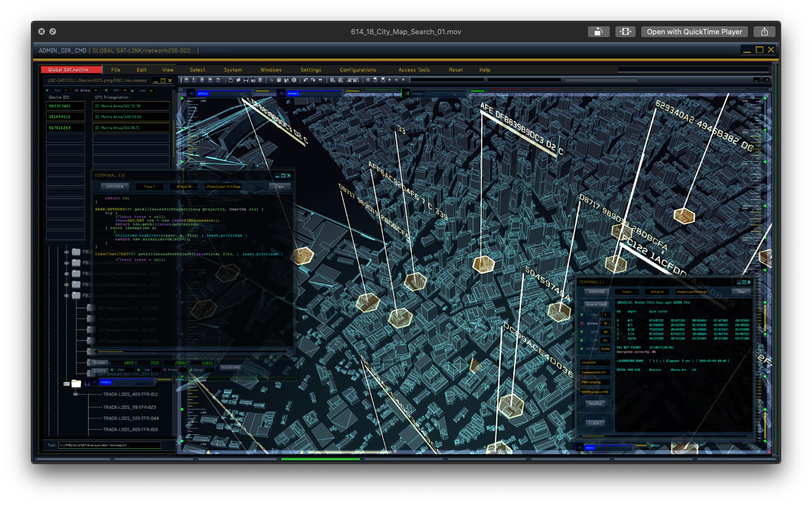812x505 pixels.
Task: Click the ROVER-protocol-FBI field in Terminal 1.1
Action: [x=595, y=392]
